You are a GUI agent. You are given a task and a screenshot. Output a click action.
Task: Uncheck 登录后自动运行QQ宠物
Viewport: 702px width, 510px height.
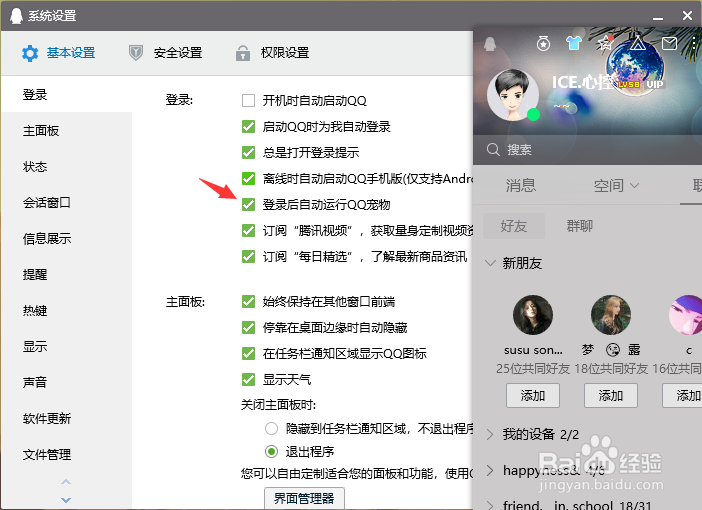(248, 204)
